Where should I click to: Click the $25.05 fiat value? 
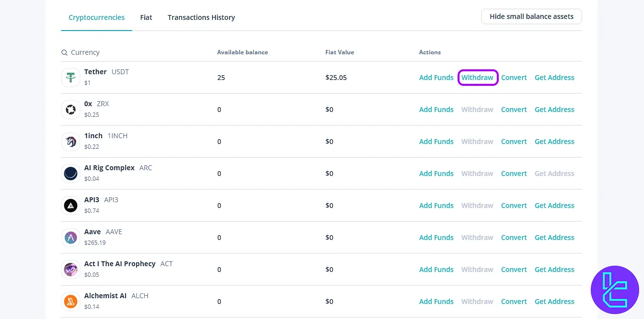336,78
